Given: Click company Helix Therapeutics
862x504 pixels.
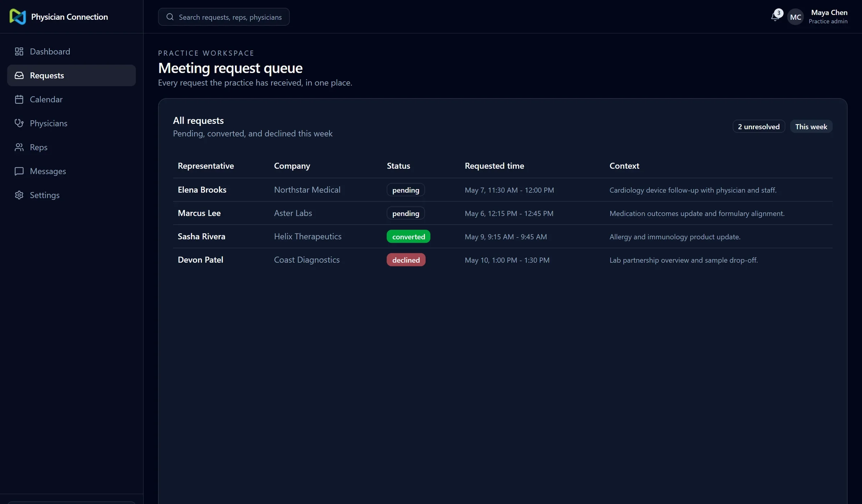Looking at the screenshot, I should pyautogui.click(x=307, y=237).
